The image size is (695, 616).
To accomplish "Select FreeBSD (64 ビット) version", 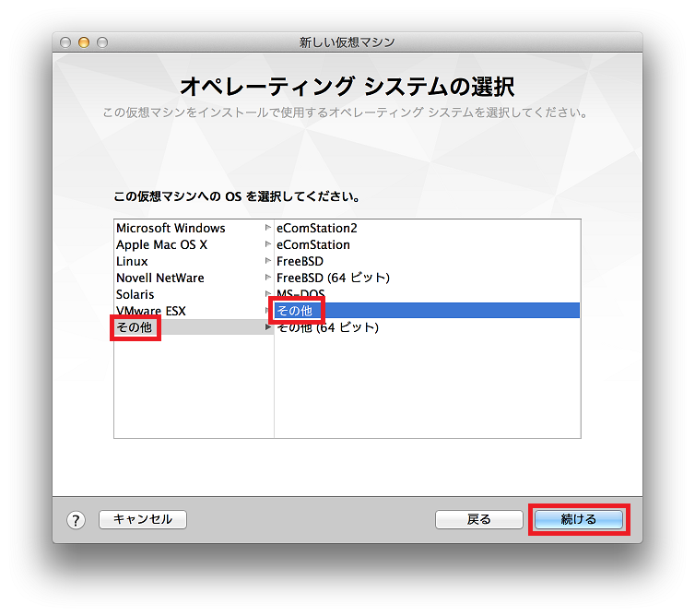I will point(333,278).
